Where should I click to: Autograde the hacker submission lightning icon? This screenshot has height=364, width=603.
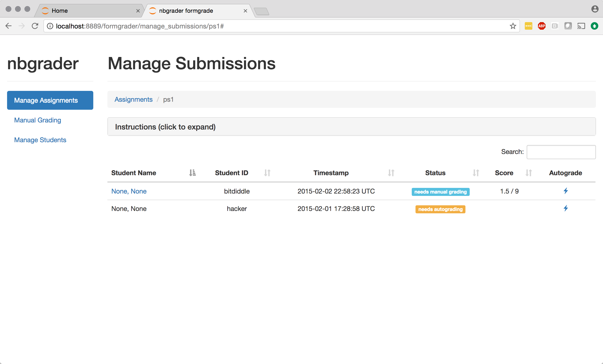point(566,208)
